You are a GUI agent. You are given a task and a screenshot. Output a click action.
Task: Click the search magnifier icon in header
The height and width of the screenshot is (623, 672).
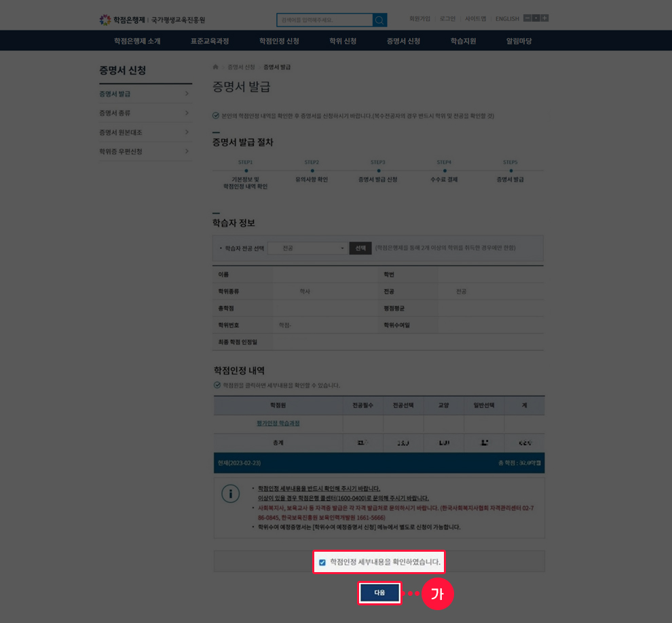[379, 20]
